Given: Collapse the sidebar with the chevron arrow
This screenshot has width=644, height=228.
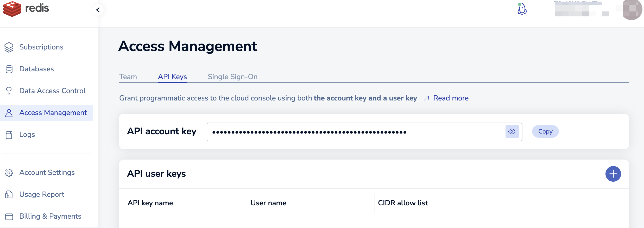Looking at the screenshot, I should tap(98, 10).
